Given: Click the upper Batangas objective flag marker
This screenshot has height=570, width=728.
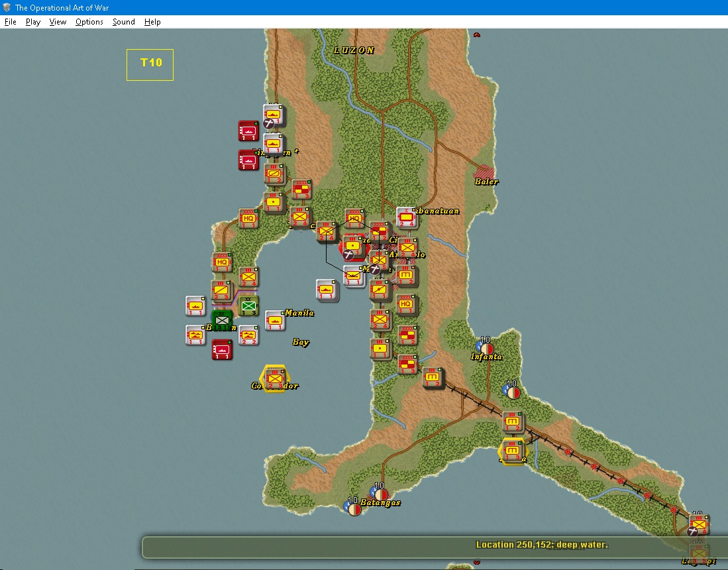Looking at the screenshot, I should coord(380,493).
